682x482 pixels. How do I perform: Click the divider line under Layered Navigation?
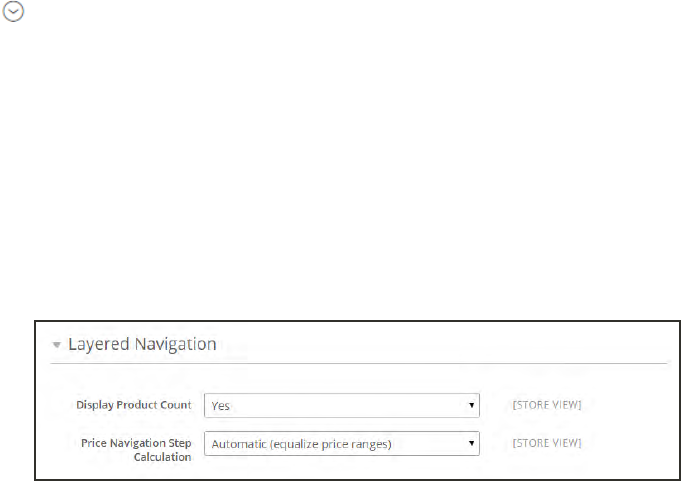[360, 363]
